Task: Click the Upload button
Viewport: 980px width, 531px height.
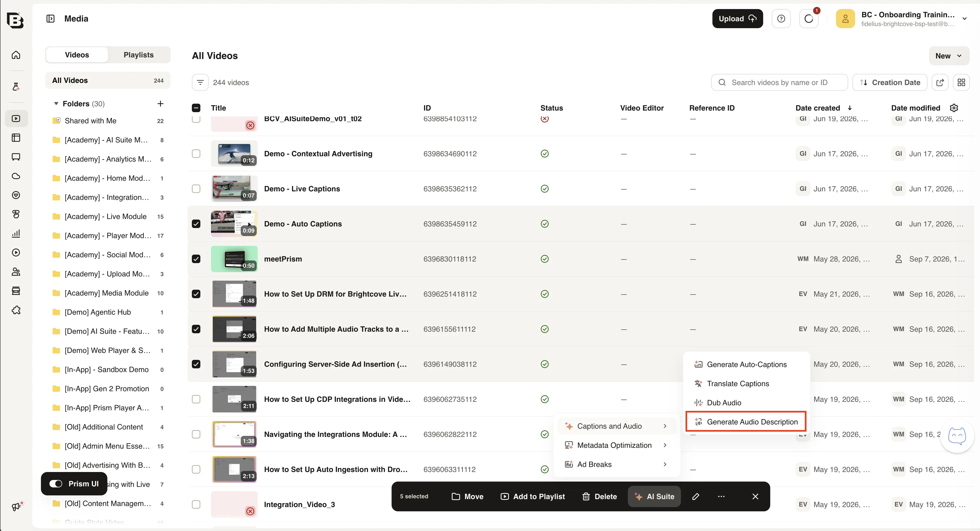Action: point(737,19)
